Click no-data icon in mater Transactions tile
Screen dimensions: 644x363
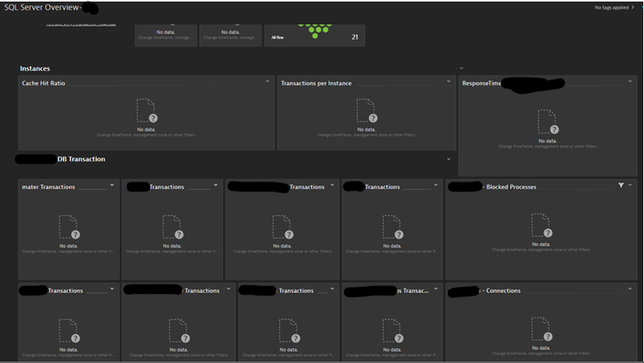coord(68,227)
